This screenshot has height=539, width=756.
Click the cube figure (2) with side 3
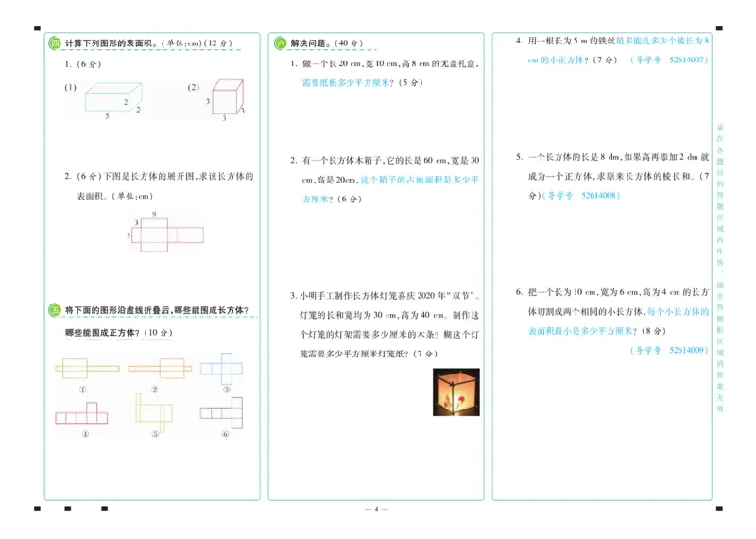[x=227, y=99]
